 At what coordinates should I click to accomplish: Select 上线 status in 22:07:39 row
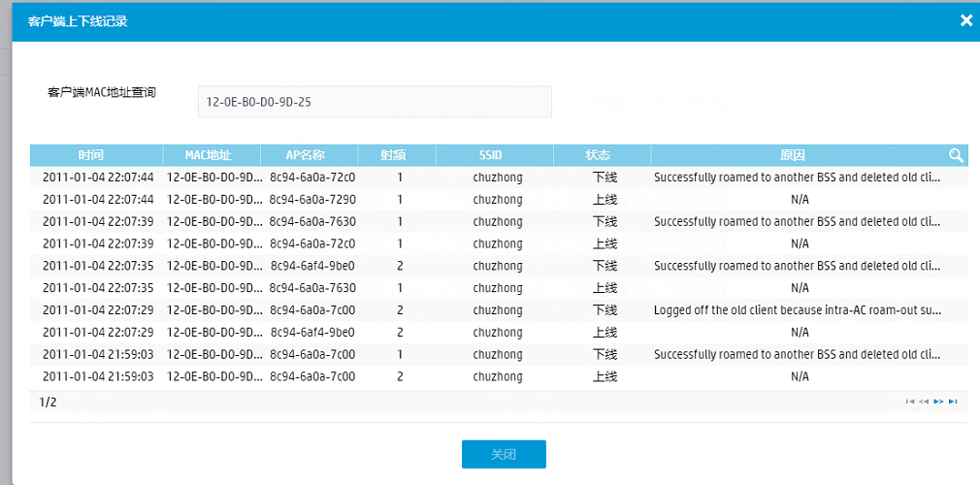605,243
